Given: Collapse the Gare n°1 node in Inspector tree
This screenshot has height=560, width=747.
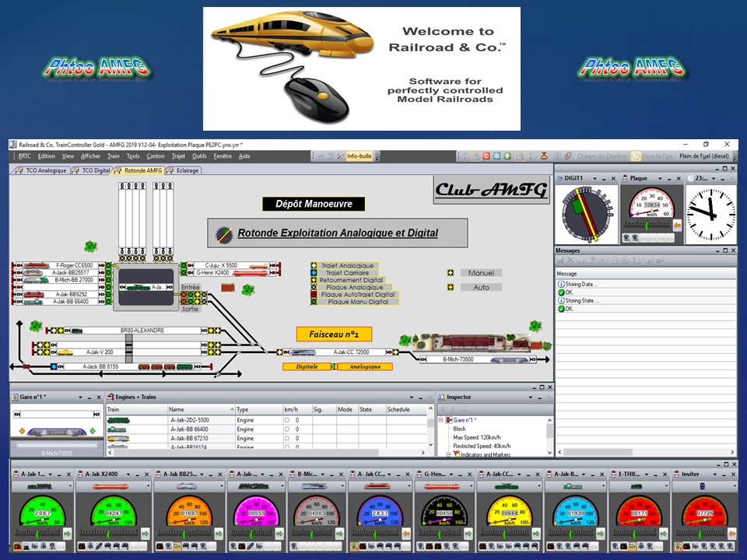Looking at the screenshot, I should [x=440, y=420].
